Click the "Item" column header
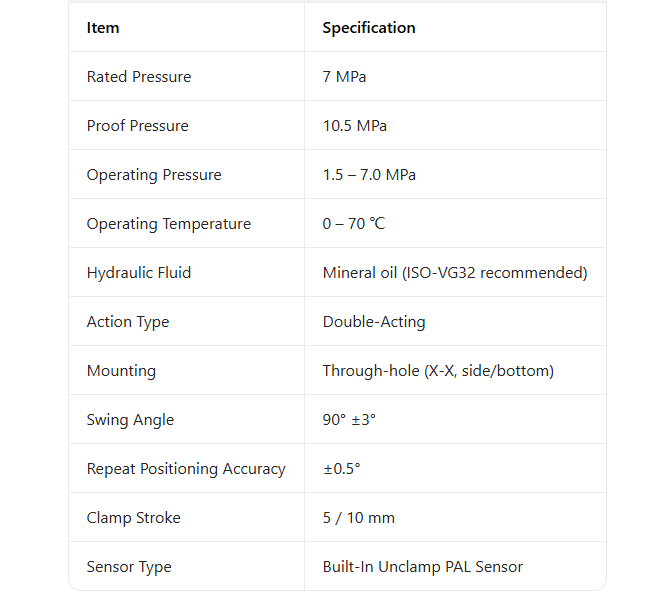 (x=103, y=28)
